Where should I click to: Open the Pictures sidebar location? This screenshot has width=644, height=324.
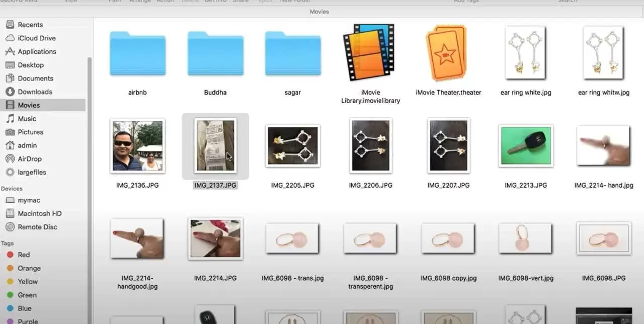(30, 132)
